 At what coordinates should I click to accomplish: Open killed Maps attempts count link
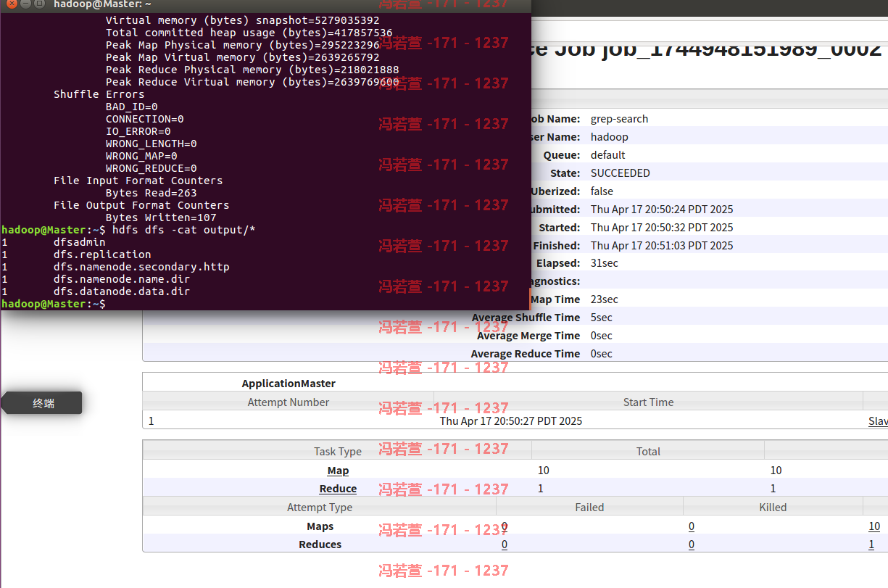tap(692, 526)
